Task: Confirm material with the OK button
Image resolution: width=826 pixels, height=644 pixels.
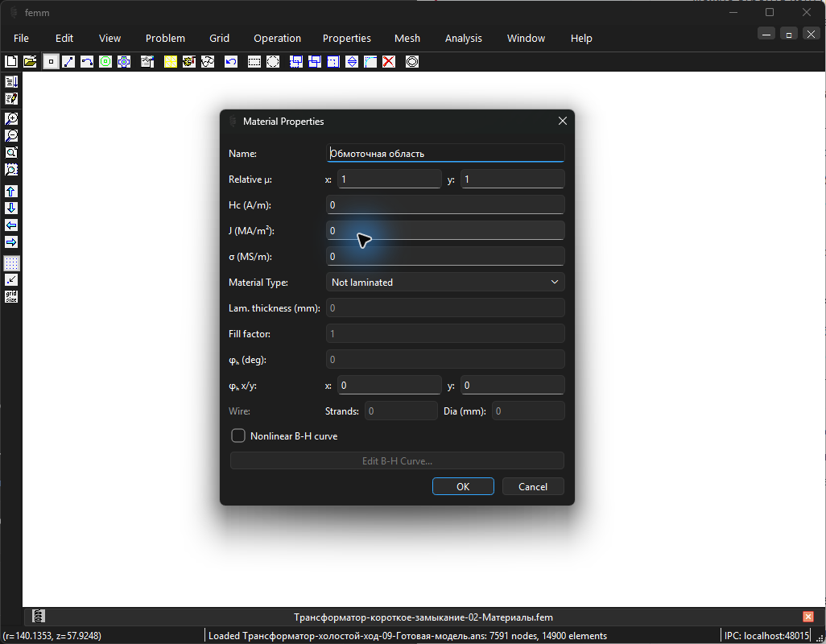Action: pyautogui.click(x=463, y=486)
